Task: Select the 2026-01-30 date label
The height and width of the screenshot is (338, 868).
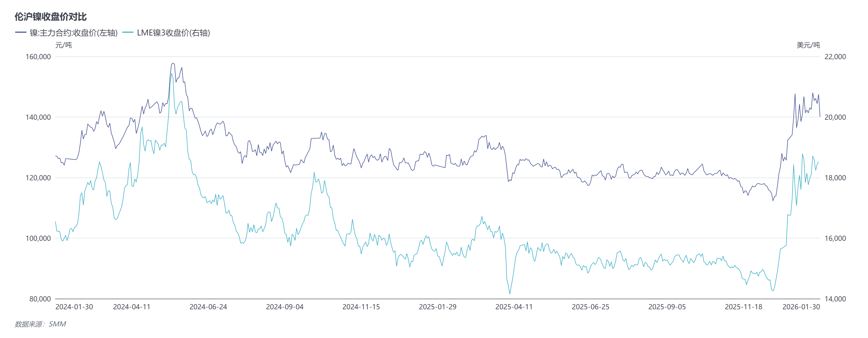Action: coord(801,307)
